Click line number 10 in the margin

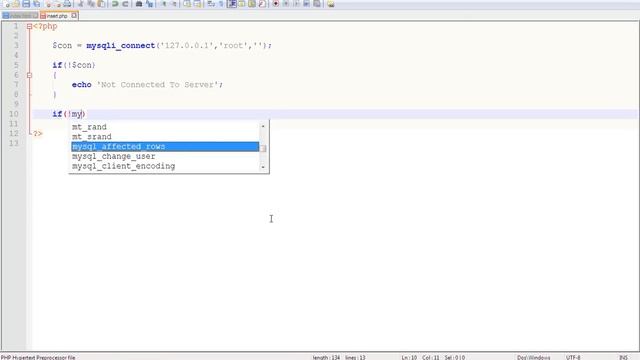(x=14, y=114)
